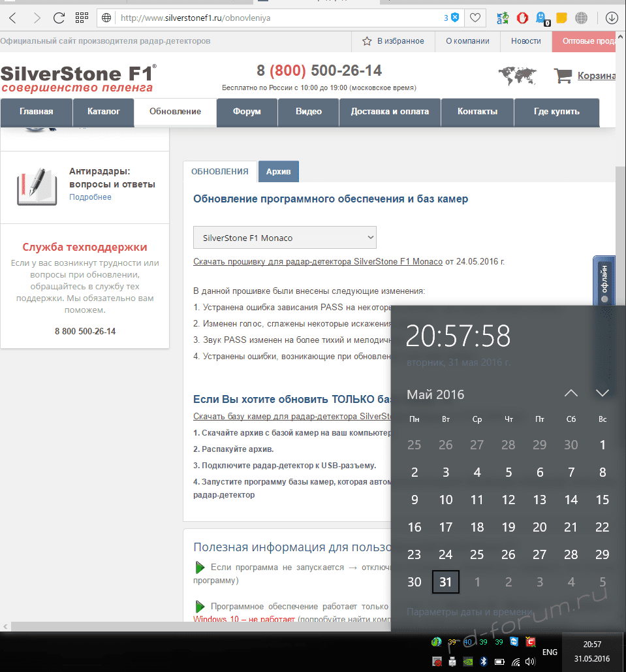
Task: Select day 31 in the calendar
Action: (x=446, y=582)
